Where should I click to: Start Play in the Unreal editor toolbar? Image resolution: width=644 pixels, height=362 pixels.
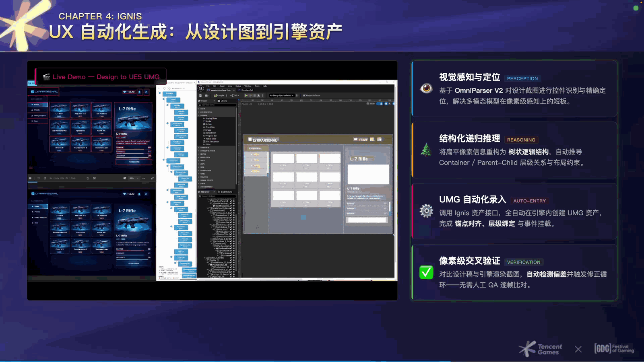point(246,96)
